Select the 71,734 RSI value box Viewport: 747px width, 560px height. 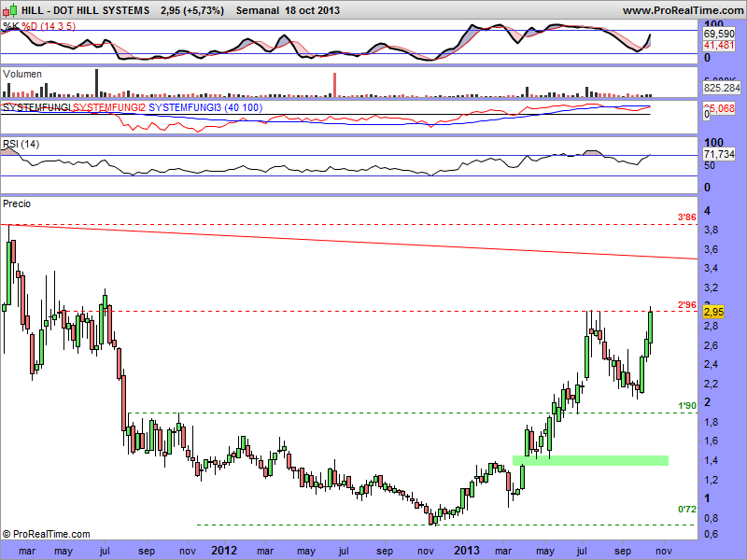tap(719, 154)
